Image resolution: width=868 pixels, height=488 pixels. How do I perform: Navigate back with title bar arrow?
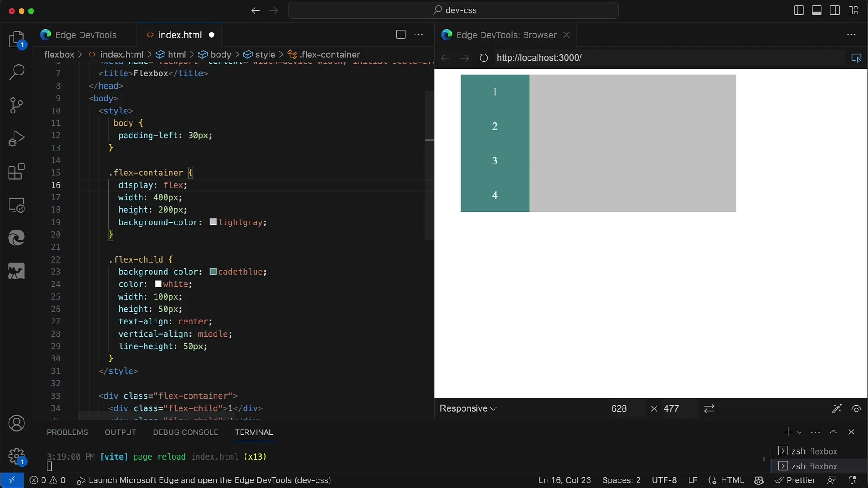[x=255, y=10]
